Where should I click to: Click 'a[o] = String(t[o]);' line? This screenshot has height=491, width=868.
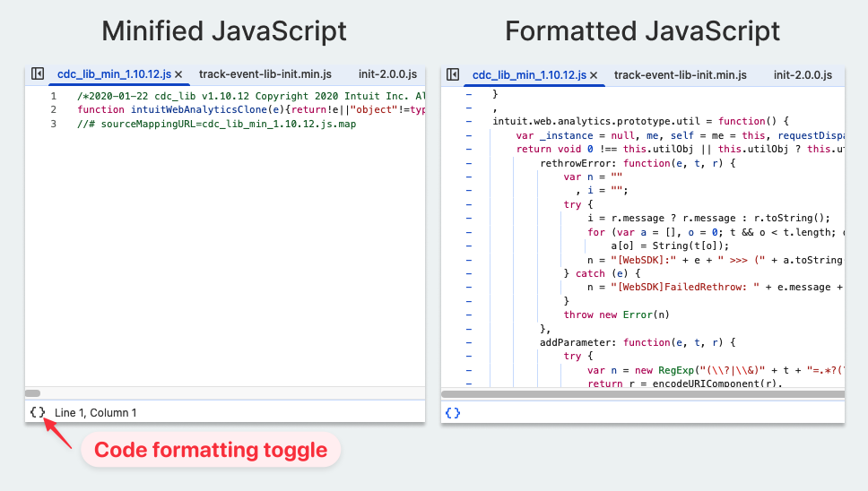coord(670,245)
